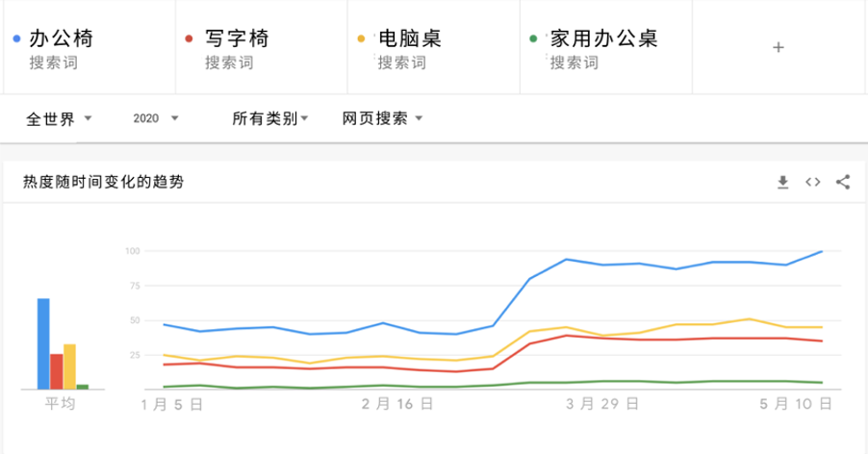Open the 全世界 region dropdown

point(59,118)
